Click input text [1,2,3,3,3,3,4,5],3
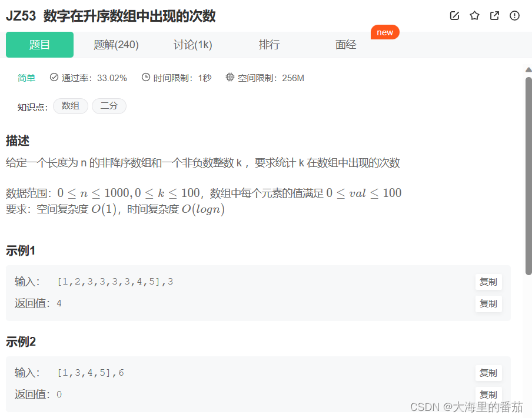 coord(115,282)
